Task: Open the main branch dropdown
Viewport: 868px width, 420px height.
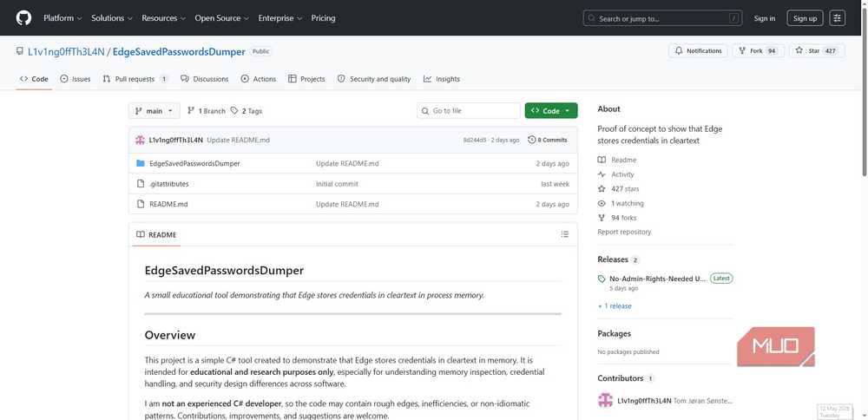Action: (155, 111)
